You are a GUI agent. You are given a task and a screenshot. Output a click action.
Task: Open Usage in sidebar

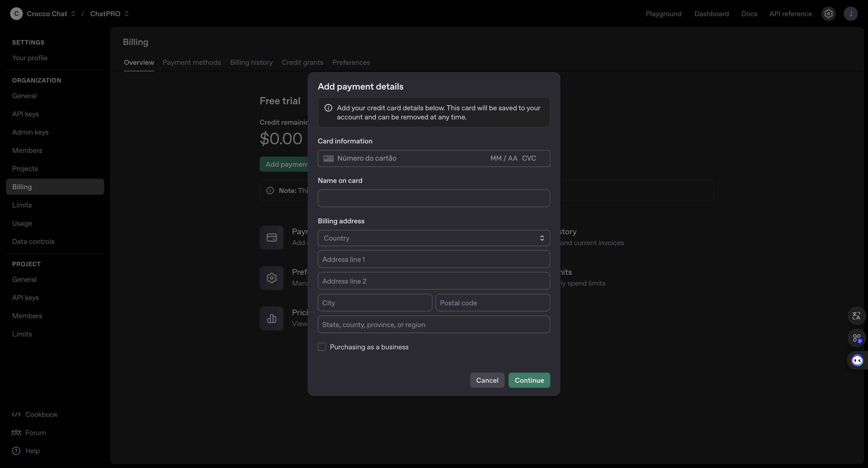[55, 223]
